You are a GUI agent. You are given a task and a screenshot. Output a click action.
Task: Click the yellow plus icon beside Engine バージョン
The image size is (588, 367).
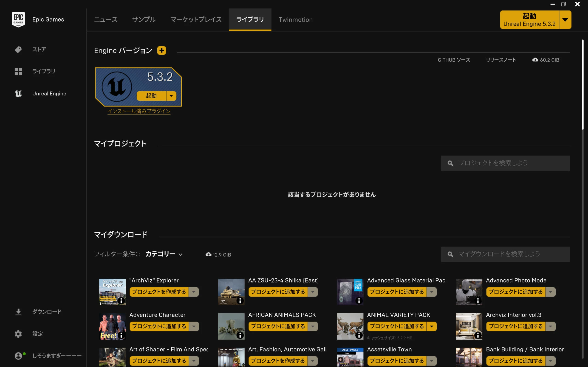161,50
